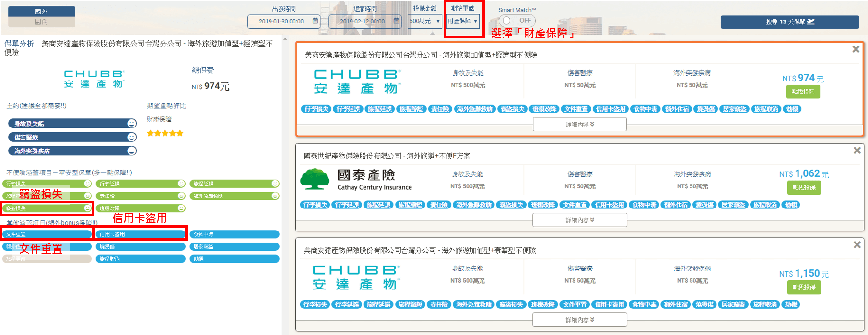
Task: Click the 保單分析 heading link
Action: [19, 44]
